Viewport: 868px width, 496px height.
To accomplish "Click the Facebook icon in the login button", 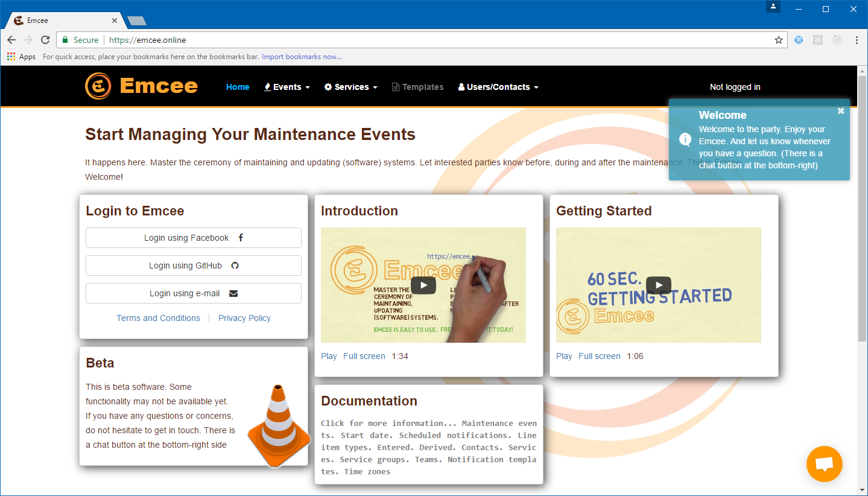I will 241,238.
